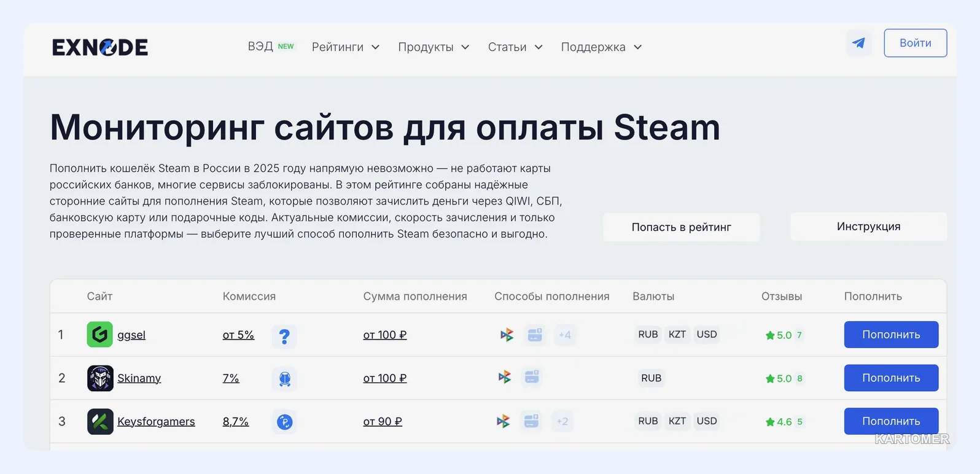Click the RUB currency tag in Skinamy row
Image resolution: width=980 pixels, height=474 pixels.
tap(651, 378)
